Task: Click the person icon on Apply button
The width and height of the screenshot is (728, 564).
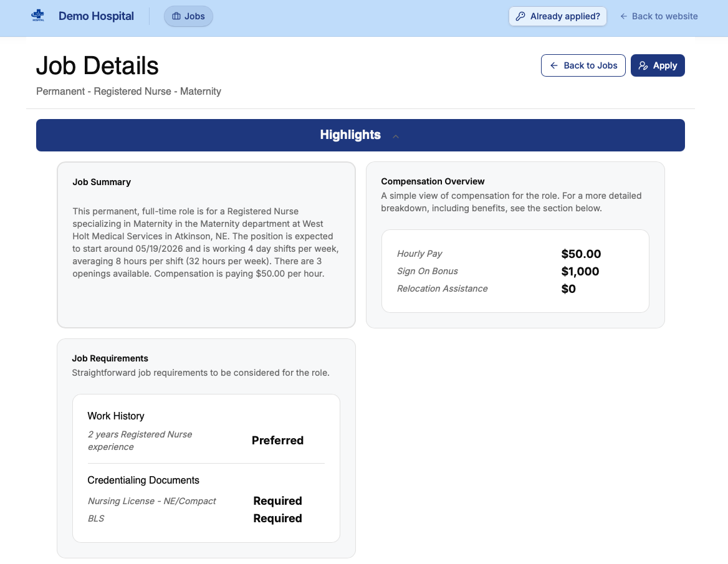Action: (x=643, y=65)
